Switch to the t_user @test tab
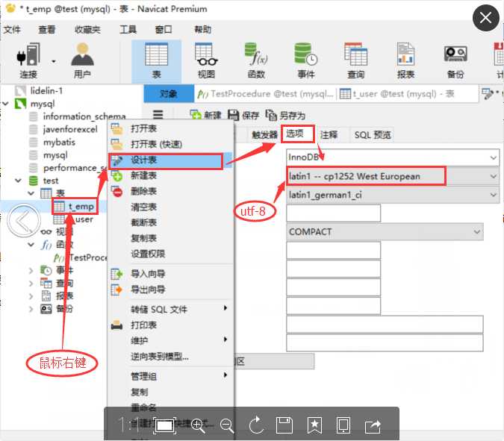The width and height of the screenshot is (504, 441). pyautogui.click(x=396, y=94)
